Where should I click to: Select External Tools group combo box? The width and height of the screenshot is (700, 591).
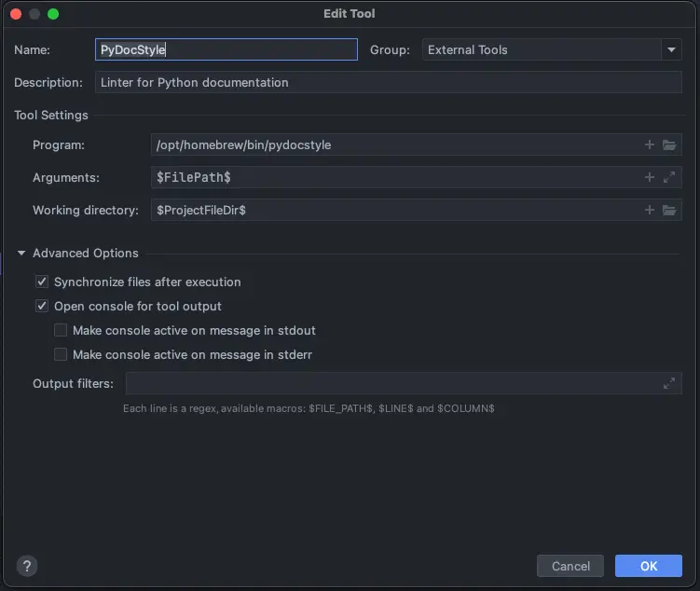pyautogui.click(x=552, y=49)
